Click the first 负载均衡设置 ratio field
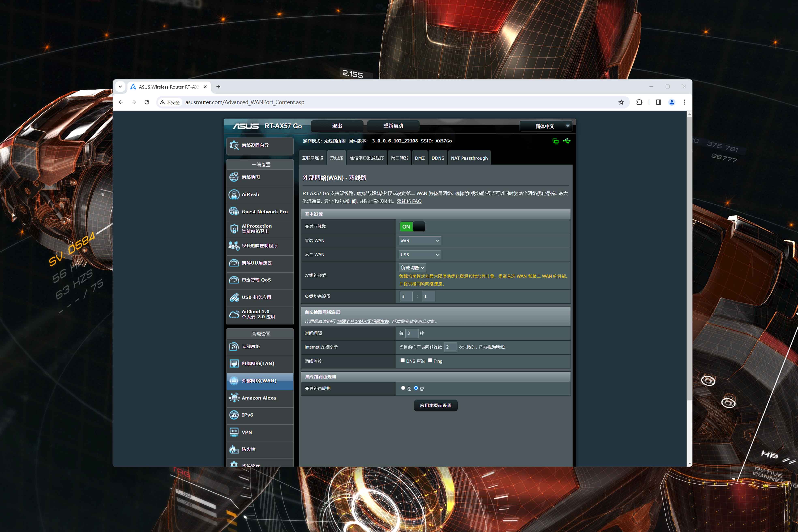 coord(406,296)
